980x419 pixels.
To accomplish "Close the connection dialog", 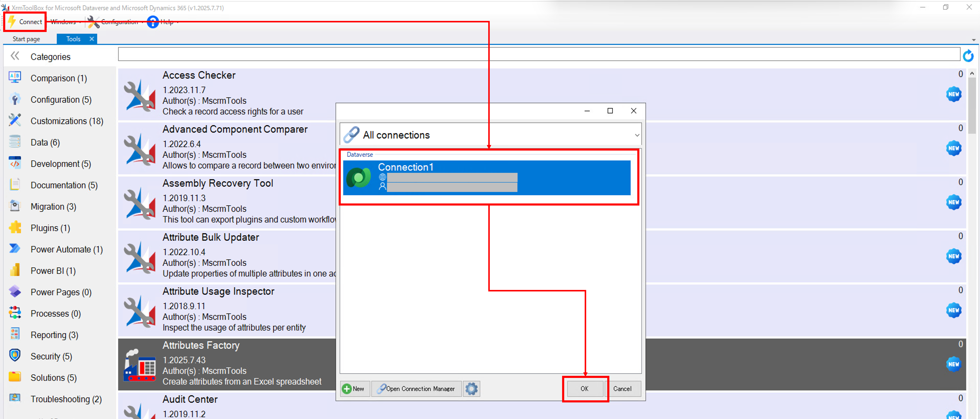I will pos(633,111).
